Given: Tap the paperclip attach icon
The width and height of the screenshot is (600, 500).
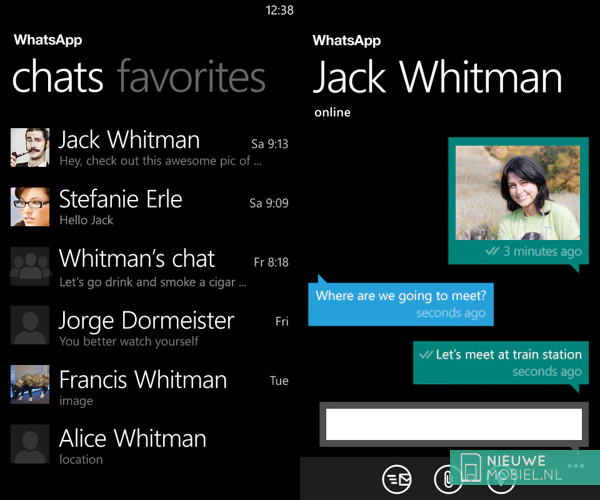Looking at the screenshot, I should click(x=448, y=479).
